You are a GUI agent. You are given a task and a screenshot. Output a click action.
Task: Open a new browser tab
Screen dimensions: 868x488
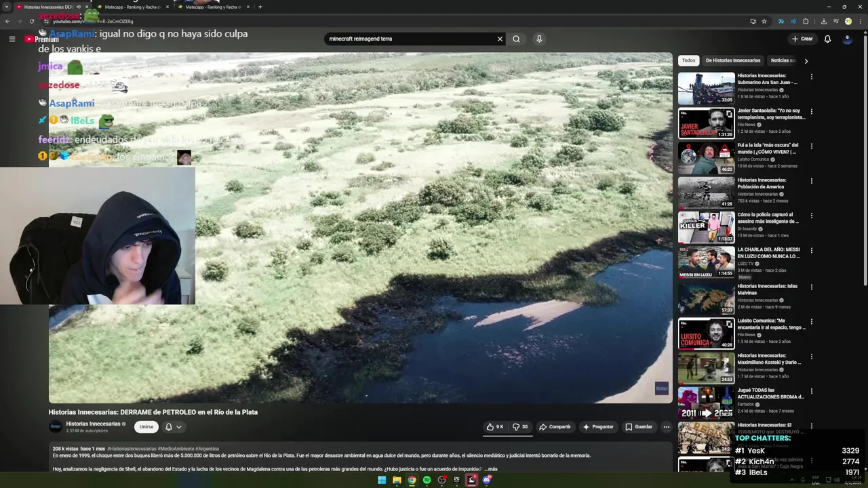tap(260, 7)
